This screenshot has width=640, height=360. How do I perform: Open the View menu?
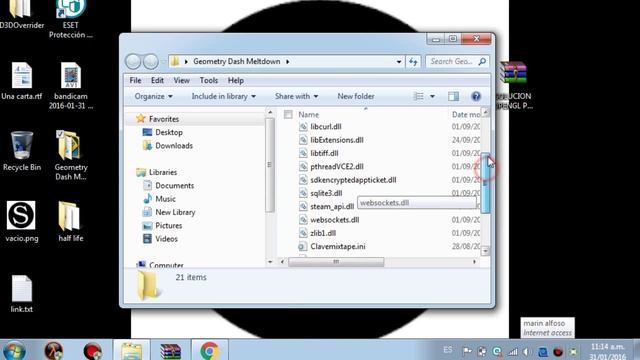pyautogui.click(x=181, y=80)
